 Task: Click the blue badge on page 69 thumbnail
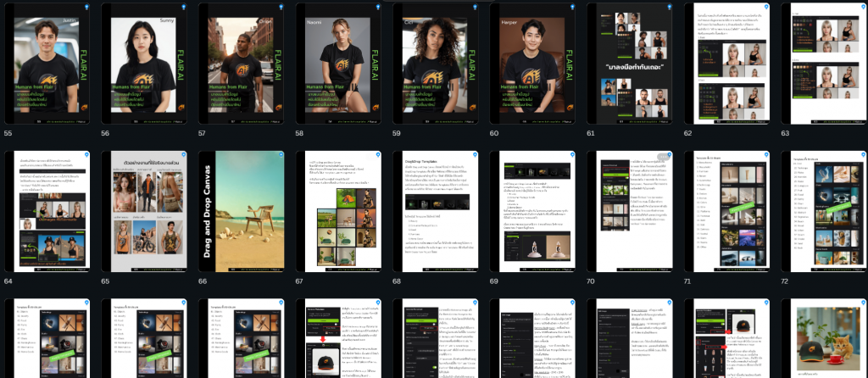pyautogui.click(x=570, y=156)
